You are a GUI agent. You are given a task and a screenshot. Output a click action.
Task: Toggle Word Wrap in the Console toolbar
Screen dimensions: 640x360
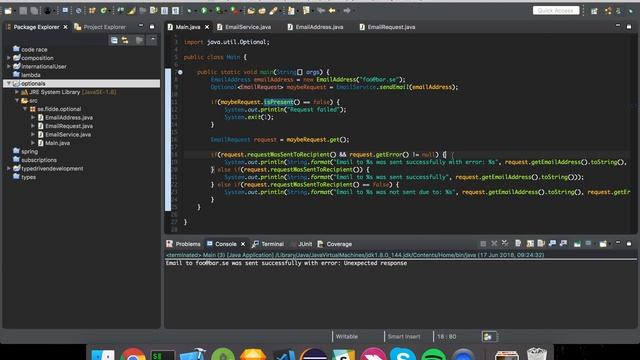pos(541,244)
